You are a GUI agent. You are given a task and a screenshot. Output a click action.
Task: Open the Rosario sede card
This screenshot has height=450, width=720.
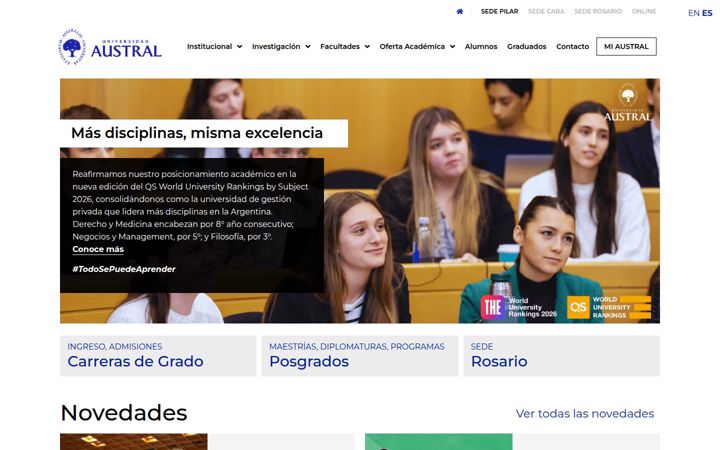tap(562, 356)
